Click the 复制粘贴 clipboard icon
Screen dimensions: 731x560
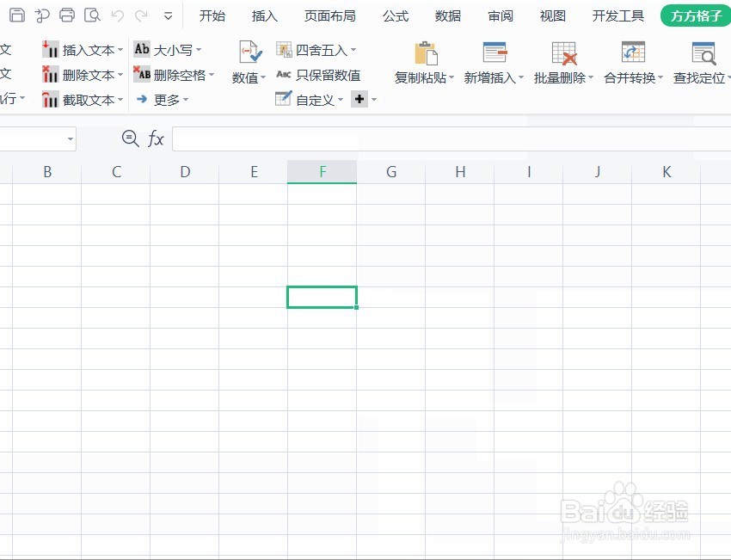coord(426,52)
